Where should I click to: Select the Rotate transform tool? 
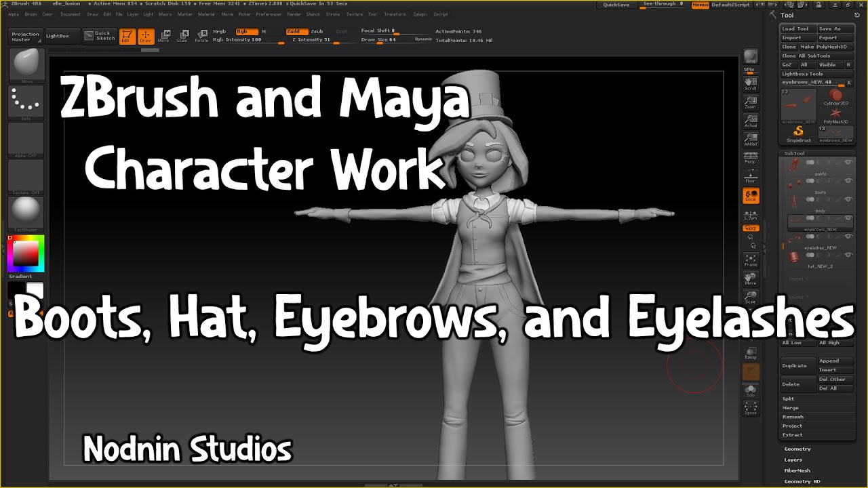(x=201, y=37)
